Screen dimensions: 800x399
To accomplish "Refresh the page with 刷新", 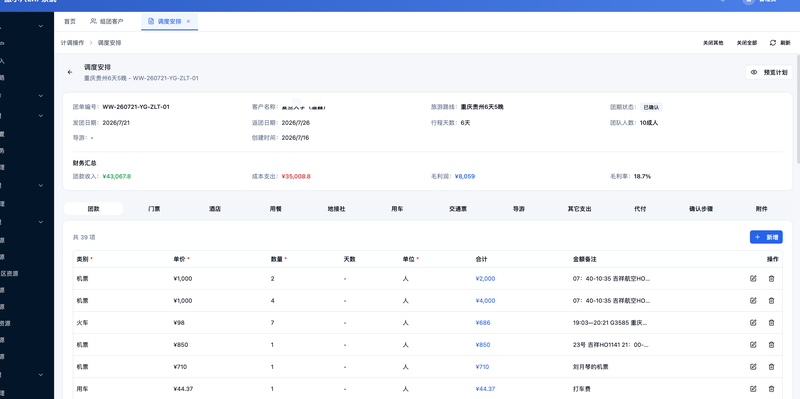I will coord(780,43).
